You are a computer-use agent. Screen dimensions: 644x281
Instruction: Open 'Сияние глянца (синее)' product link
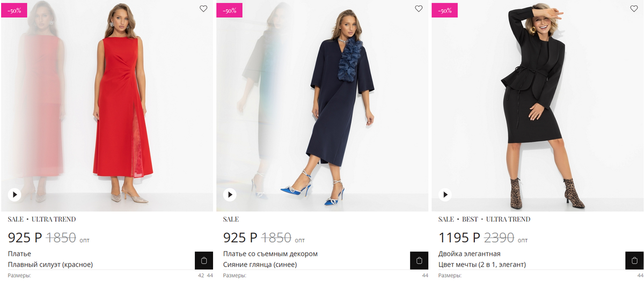point(260,264)
